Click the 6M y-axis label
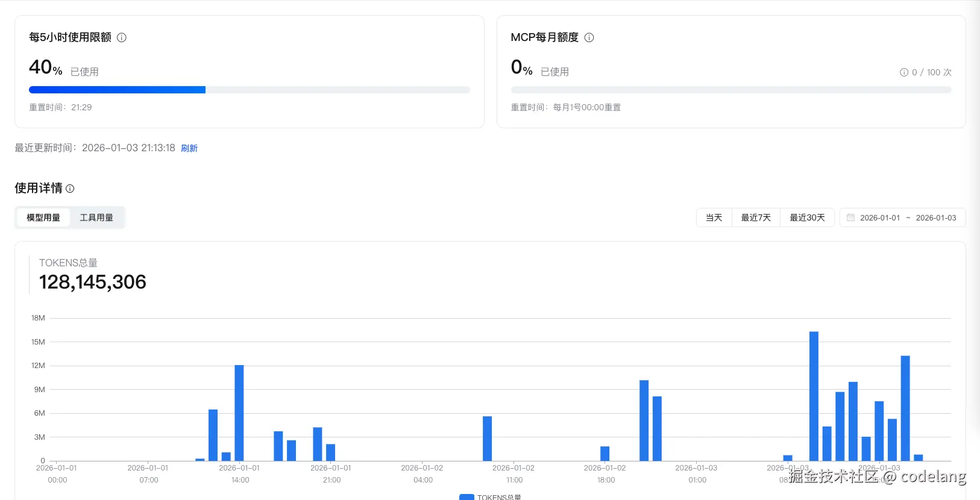 40,413
